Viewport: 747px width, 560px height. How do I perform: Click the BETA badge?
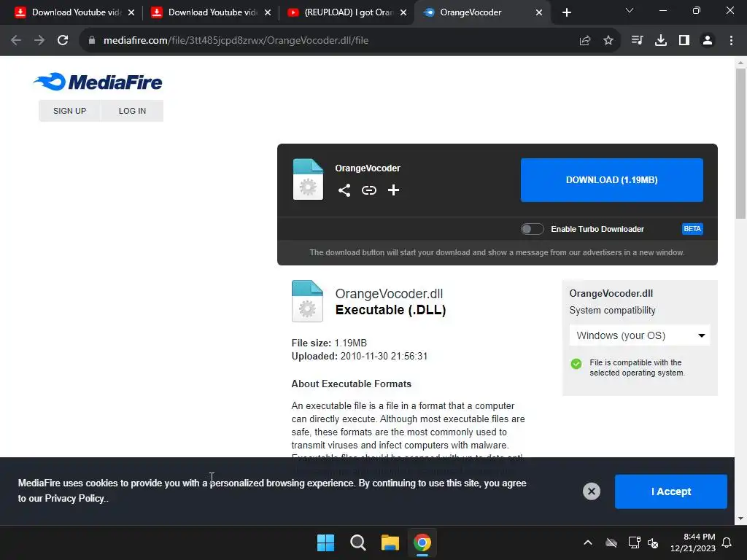click(692, 229)
